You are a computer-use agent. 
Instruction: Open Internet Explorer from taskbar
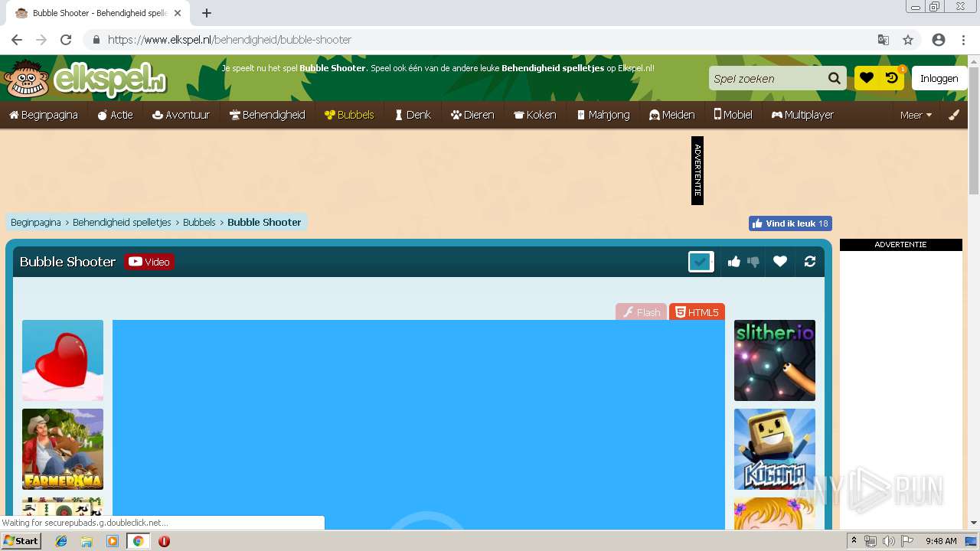pos(61,541)
